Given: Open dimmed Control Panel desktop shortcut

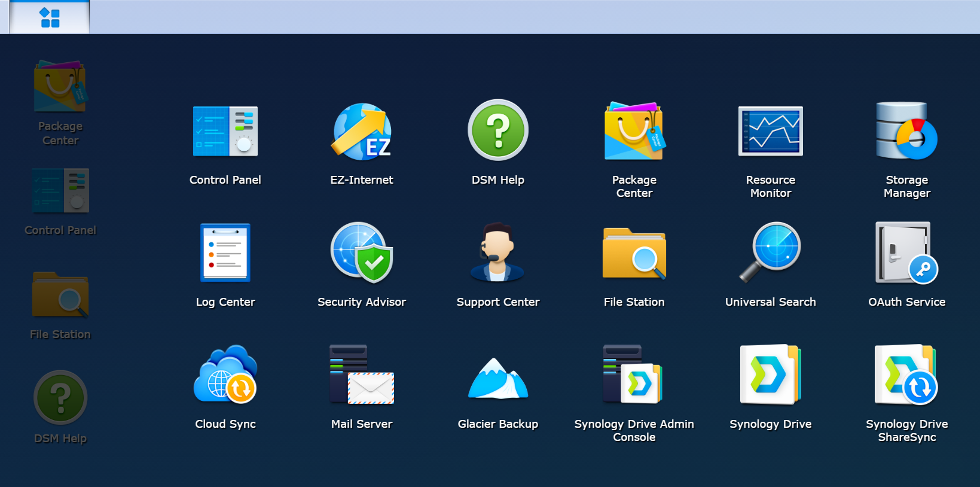Looking at the screenshot, I should (x=60, y=191).
